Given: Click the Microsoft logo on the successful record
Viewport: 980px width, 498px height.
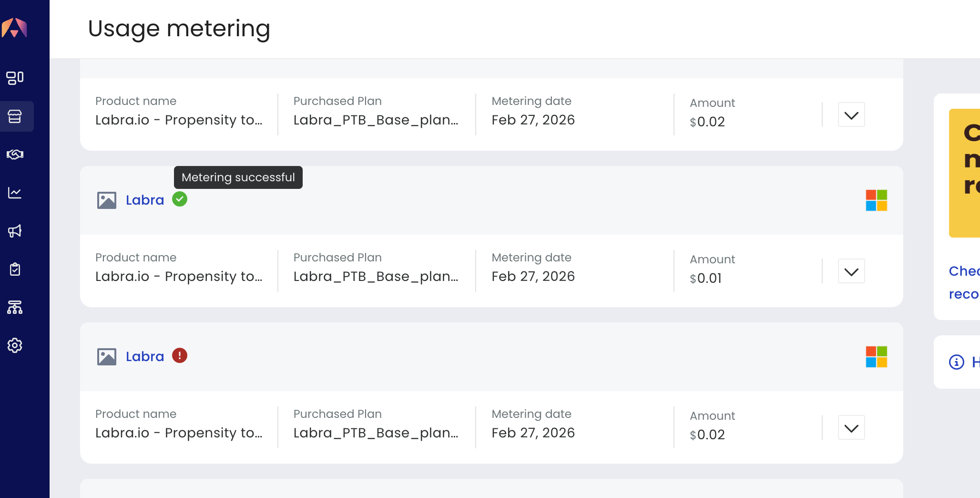Looking at the screenshot, I should coord(876,200).
